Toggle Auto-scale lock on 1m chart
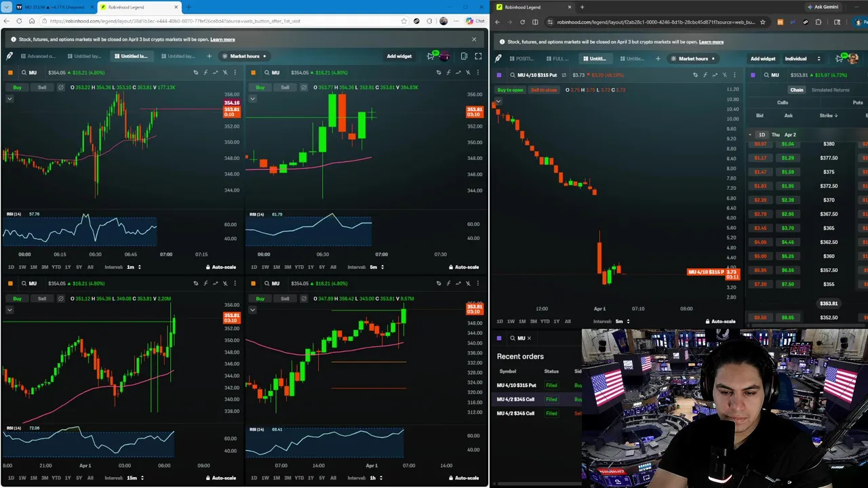Image resolution: width=868 pixels, height=488 pixels. click(x=221, y=267)
